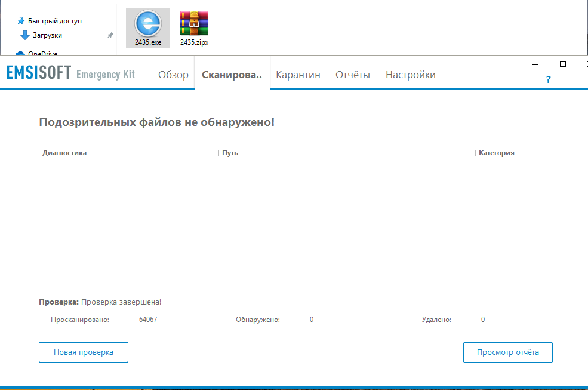Click the pin icon next to Загрузки
Viewport: 588px width, 390px height.
coord(110,35)
